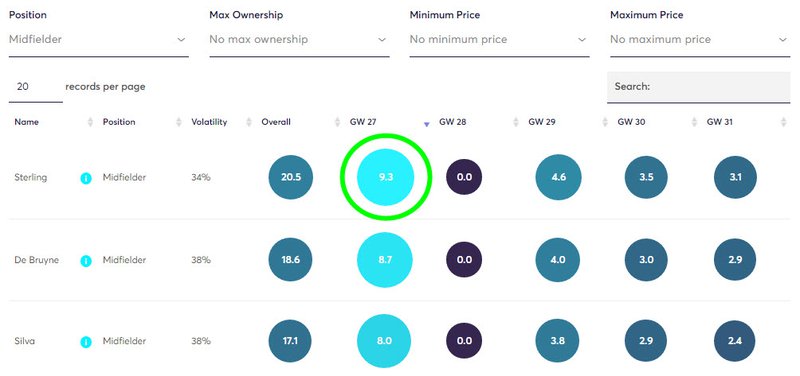Click the records per page field
800x376 pixels.
36,87
